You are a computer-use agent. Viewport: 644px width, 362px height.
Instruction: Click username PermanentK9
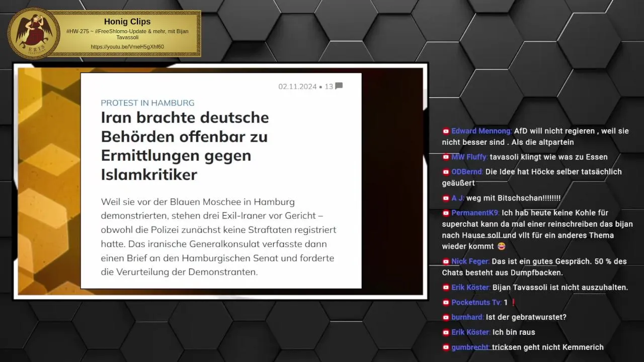(x=475, y=213)
